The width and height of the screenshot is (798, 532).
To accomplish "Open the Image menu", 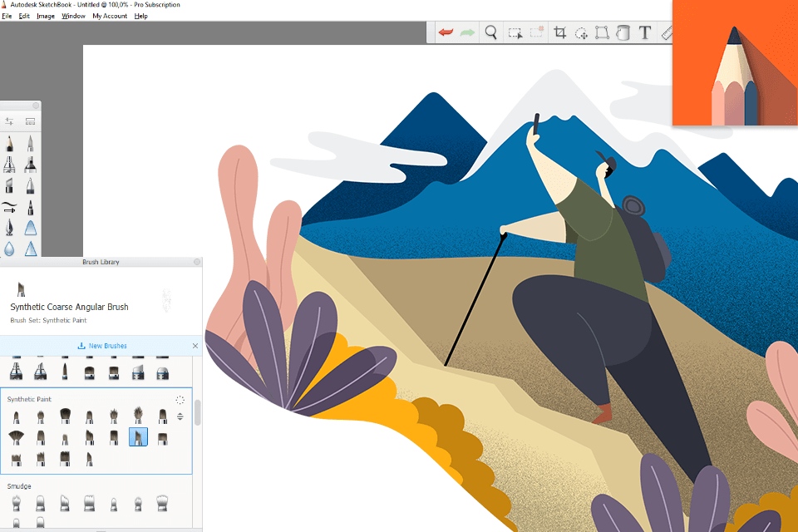I will (x=46, y=16).
